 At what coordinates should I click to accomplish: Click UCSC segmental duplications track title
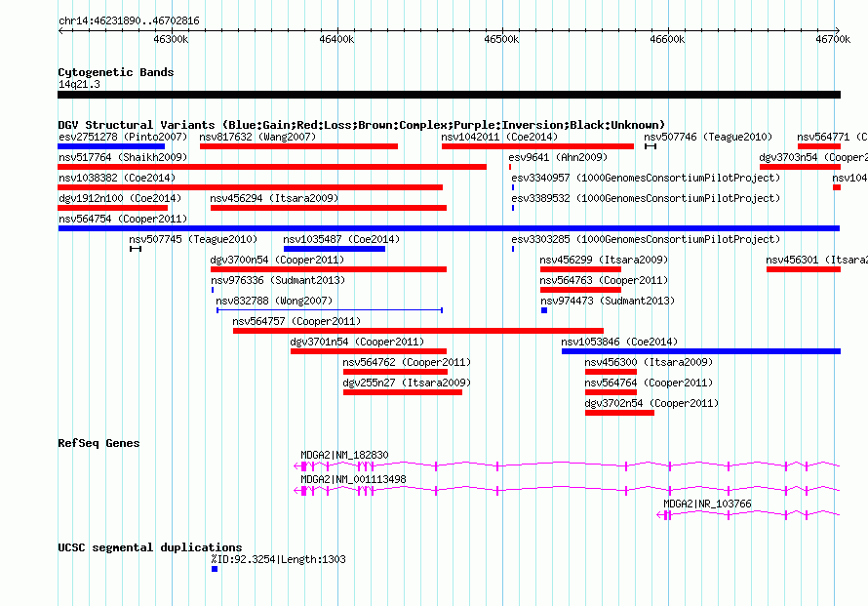pyautogui.click(x=150, y=547)
